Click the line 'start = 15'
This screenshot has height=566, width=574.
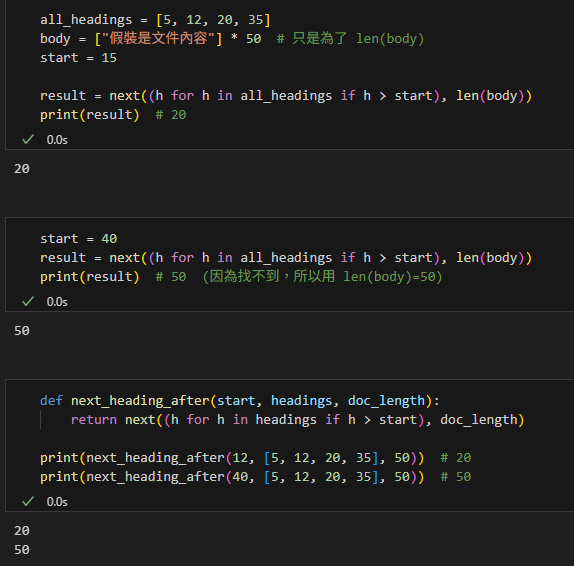78,58
